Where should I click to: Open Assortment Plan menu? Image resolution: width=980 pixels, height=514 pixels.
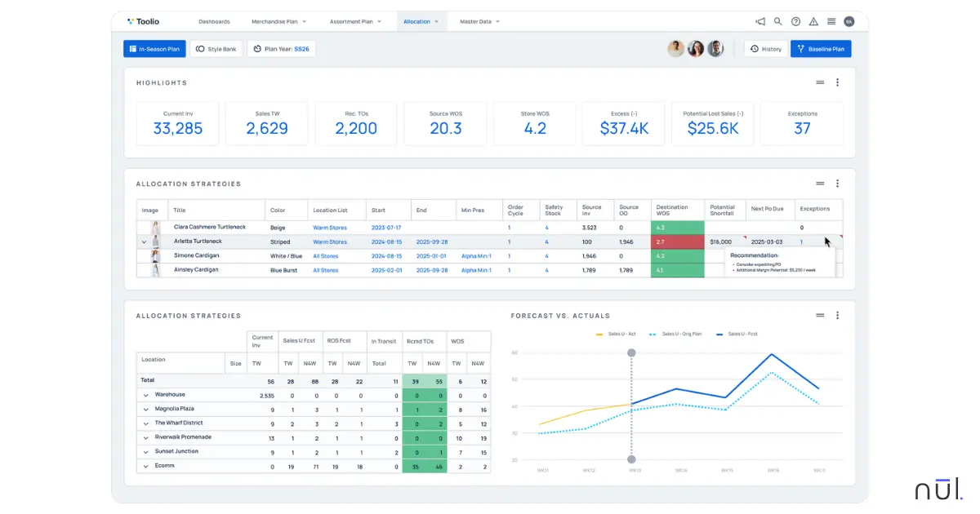point(355,22)
